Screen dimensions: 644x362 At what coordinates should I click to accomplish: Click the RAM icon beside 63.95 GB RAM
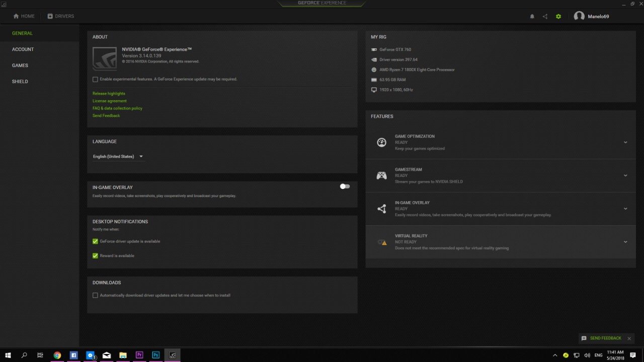[x=374, y=80]
